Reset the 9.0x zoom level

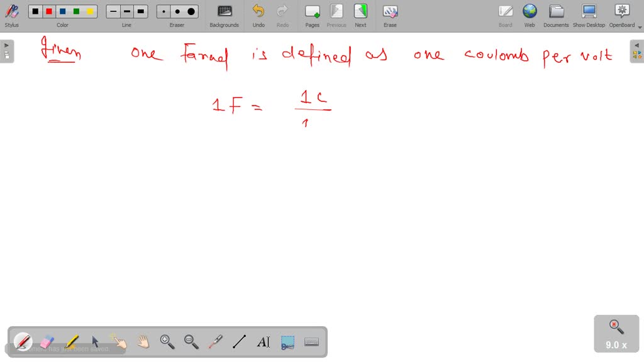coord(616,325)
